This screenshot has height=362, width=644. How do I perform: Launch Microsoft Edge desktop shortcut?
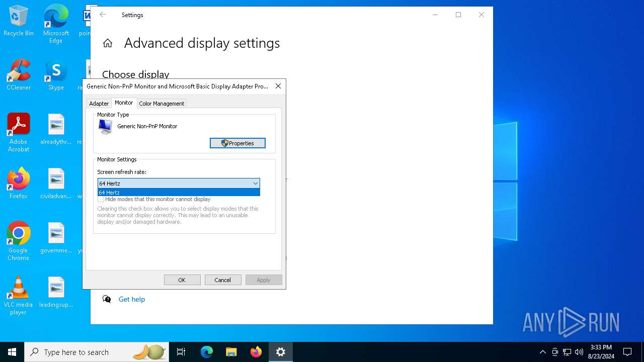(x=56, y=24)
